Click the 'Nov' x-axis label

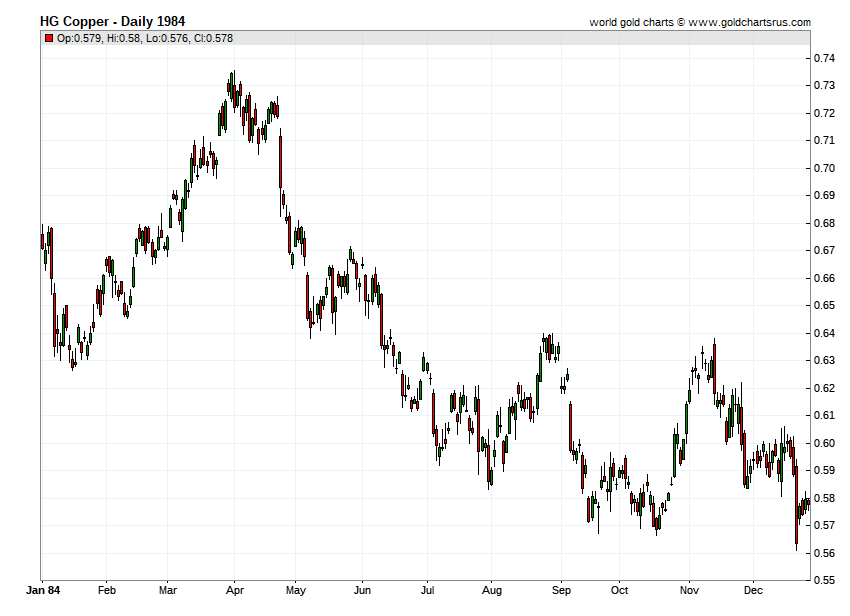[x=689, y=590]
